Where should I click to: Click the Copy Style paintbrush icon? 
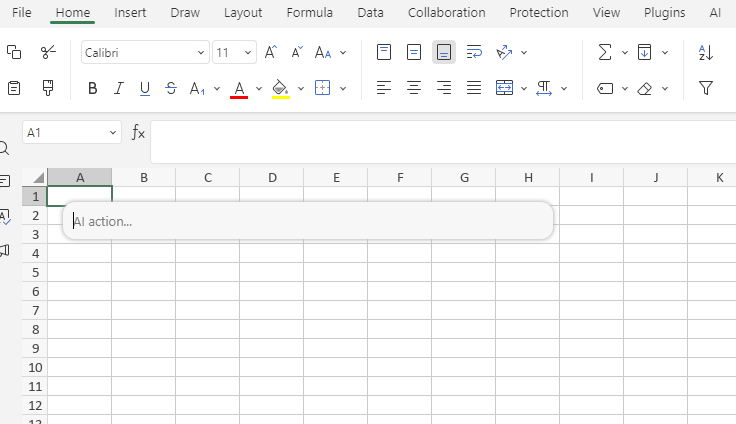tap(48, 88)
